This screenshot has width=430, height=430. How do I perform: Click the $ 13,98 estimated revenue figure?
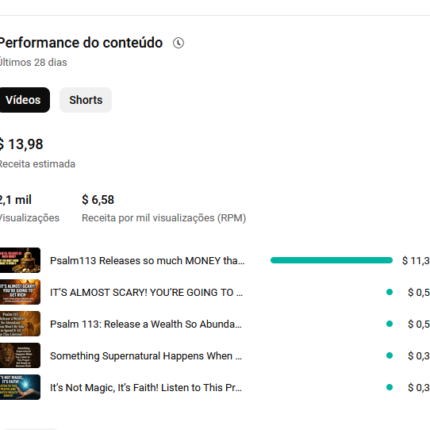click(21, 144)
